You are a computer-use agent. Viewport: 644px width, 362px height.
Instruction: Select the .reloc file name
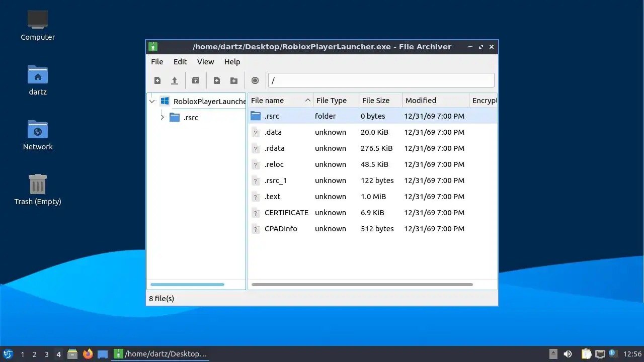point(274,164)
